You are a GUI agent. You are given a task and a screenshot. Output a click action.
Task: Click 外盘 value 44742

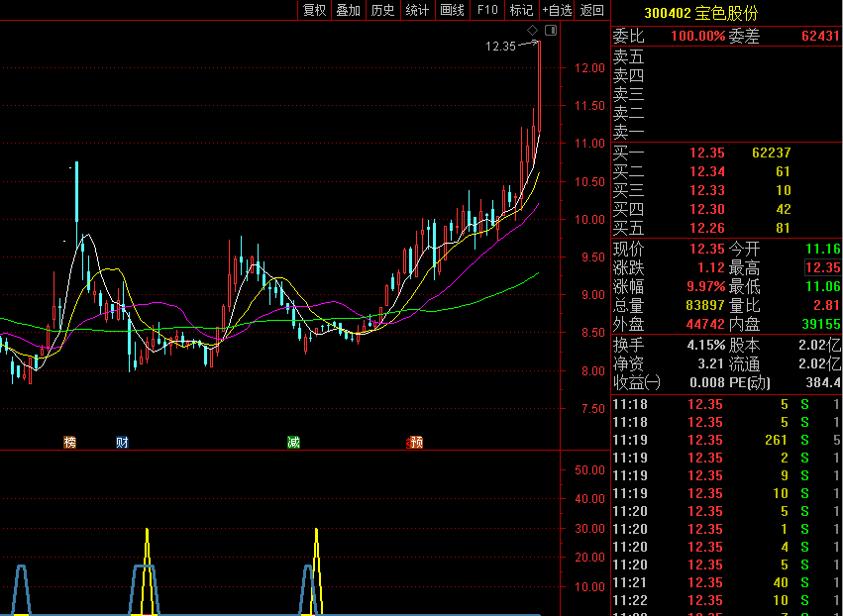tap(705, 324)
